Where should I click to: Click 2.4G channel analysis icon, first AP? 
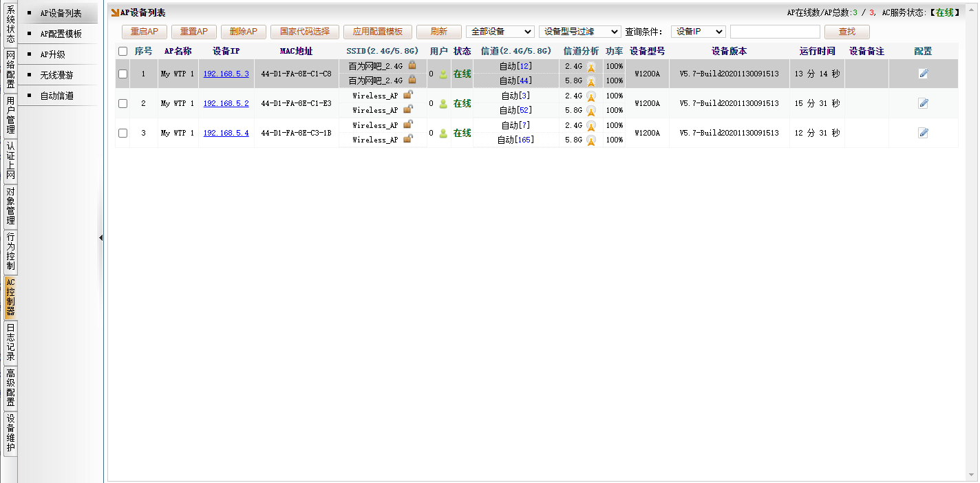[x=590, y=67]
